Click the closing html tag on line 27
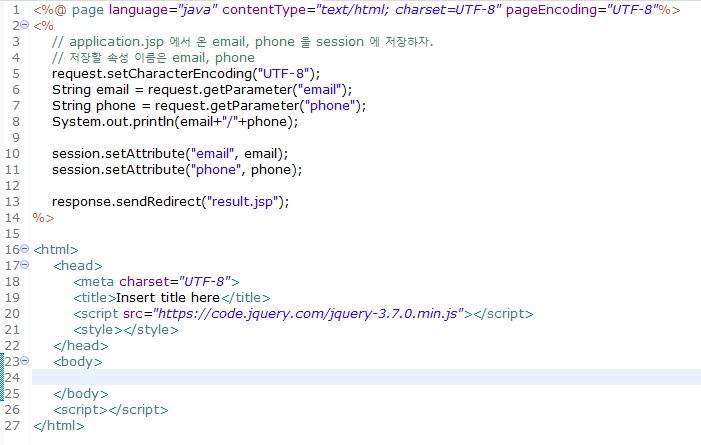Image resolution: width=701 pixels, height=445 pixels. [x=59, y=426]
